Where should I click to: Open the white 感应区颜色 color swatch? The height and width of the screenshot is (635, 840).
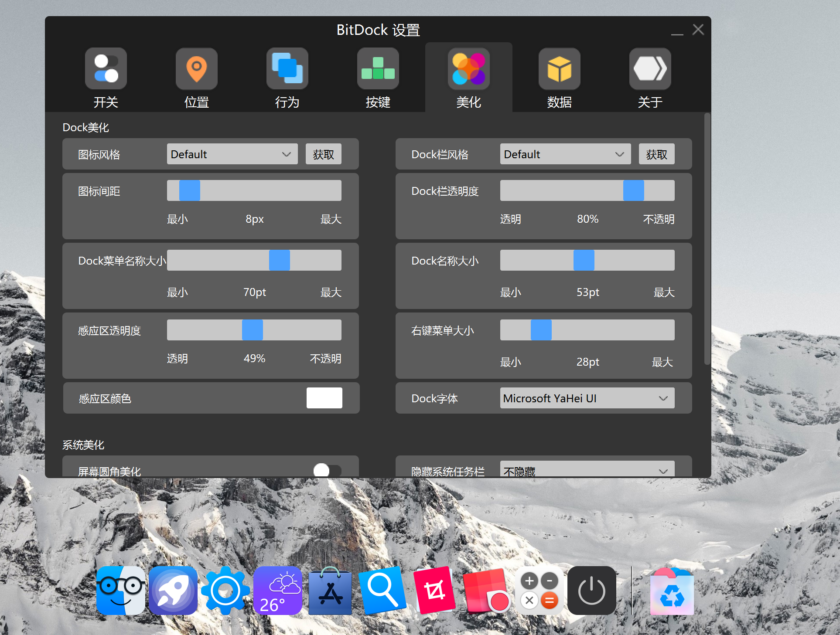click(x=324, y=398)
